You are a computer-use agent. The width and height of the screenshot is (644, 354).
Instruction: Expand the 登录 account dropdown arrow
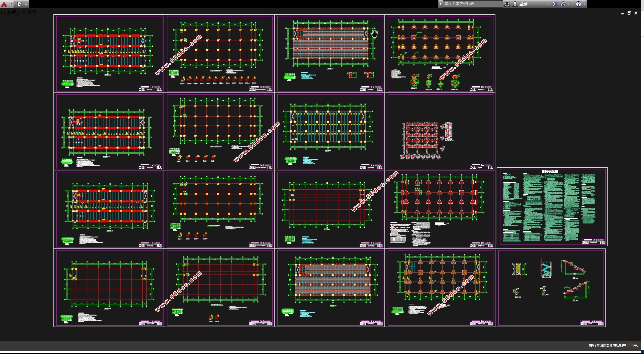(548, 4)
